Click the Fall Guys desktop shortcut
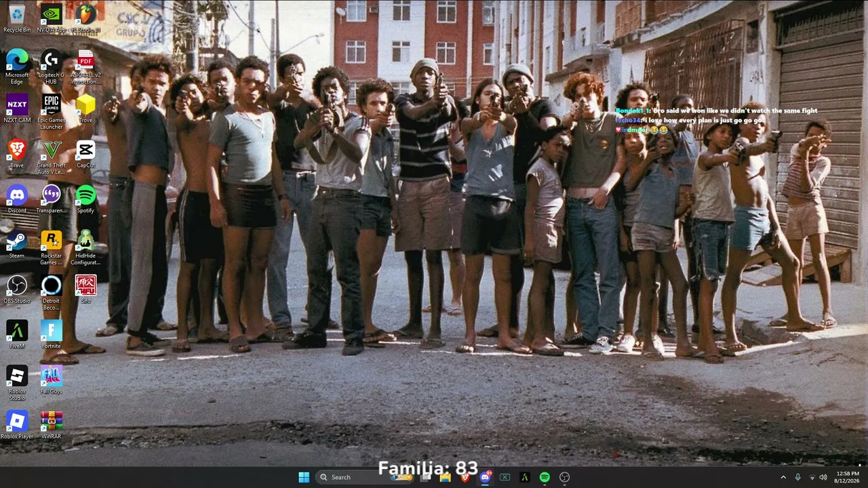The width and height of the screenshot is (868, 488). [51, 380]
